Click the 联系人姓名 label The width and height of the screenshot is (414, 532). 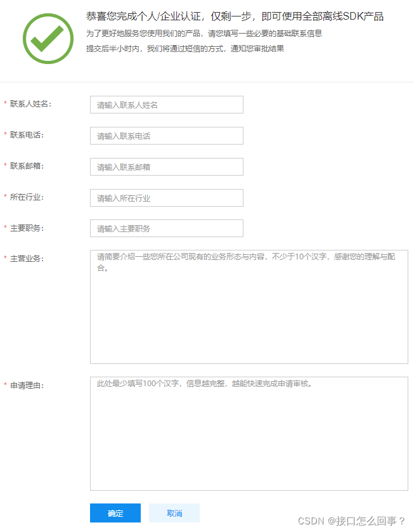click(x=30, y=104)
